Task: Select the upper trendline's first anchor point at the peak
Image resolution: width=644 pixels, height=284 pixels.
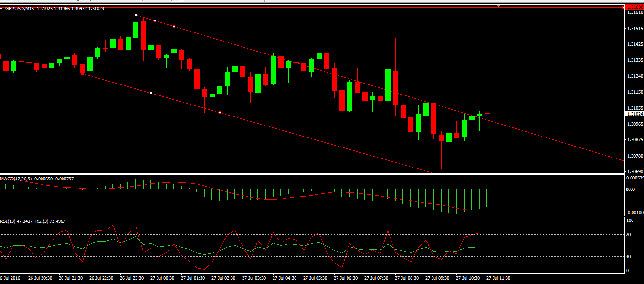Action: (x=136, y=15)
